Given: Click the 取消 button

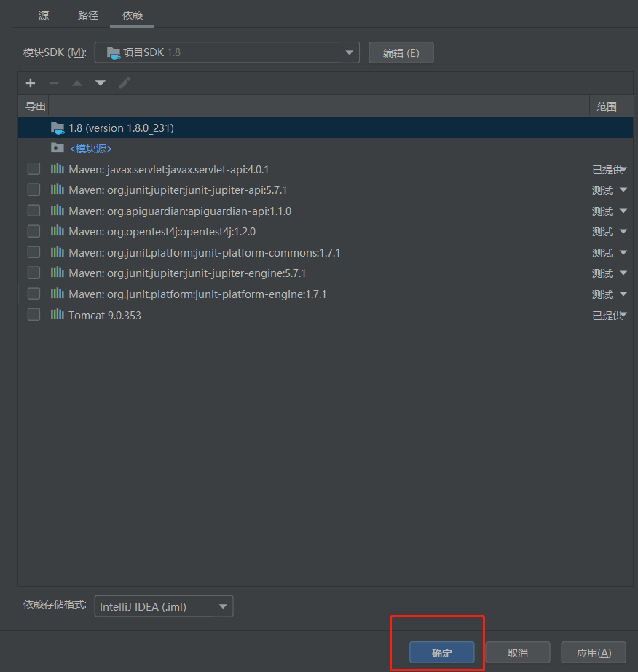Looking at the screenshot, I should (518, 653).
